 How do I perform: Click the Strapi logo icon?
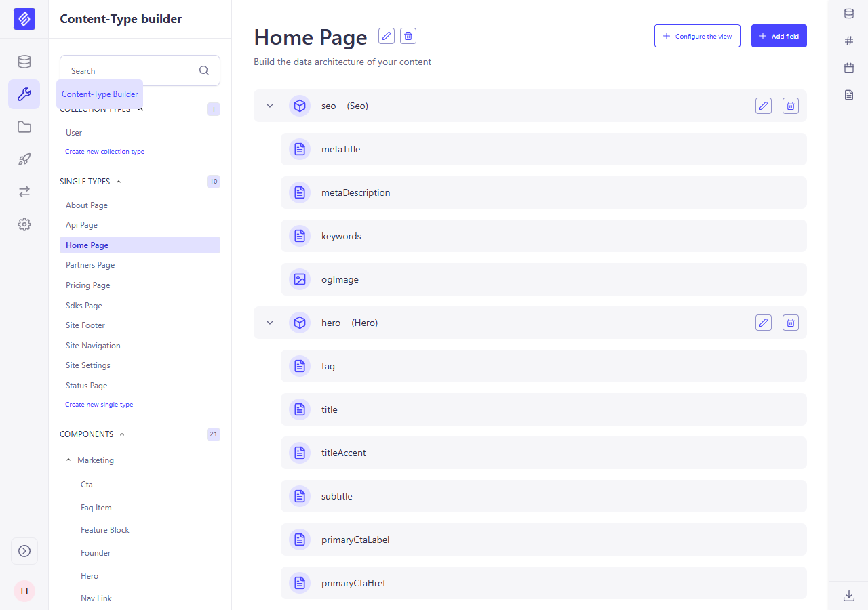(24, 19)
